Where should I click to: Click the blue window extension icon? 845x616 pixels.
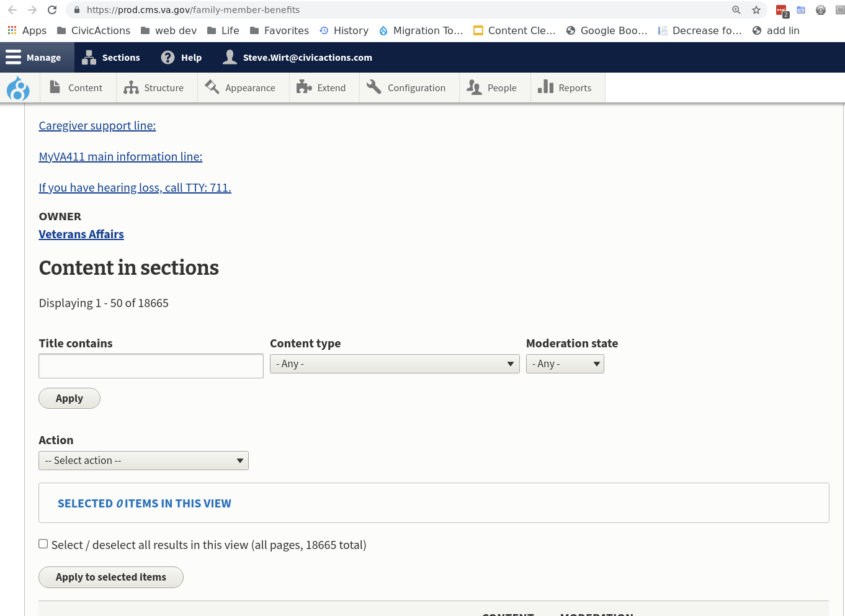[x=801, y=10]
